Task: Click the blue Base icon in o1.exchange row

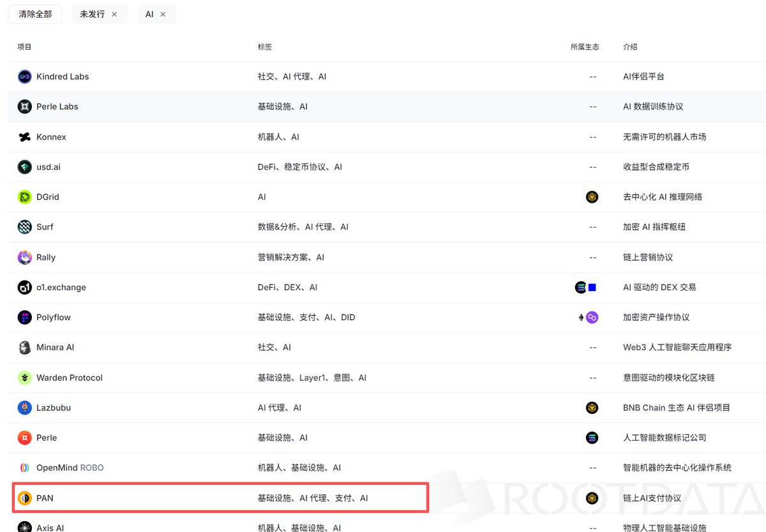Action: tap(592, 288)
